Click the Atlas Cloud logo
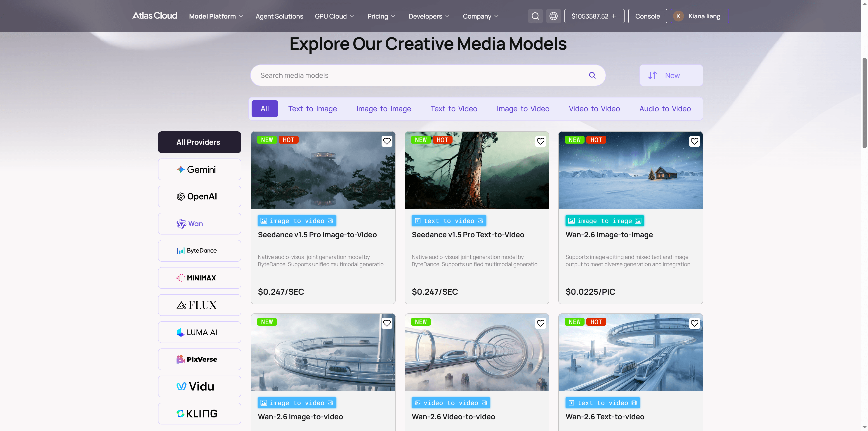The width and height of the screenshot is (868, 431). click(x=155, y=16)
